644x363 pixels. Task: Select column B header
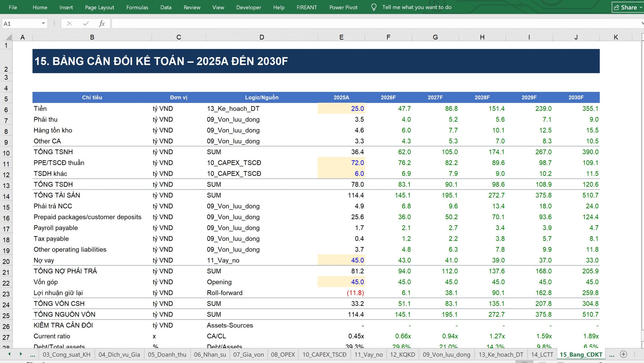point(92,37)
